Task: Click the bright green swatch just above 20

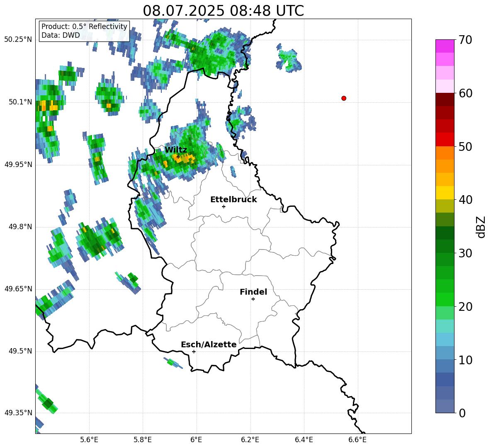Action: pos(445,299)
